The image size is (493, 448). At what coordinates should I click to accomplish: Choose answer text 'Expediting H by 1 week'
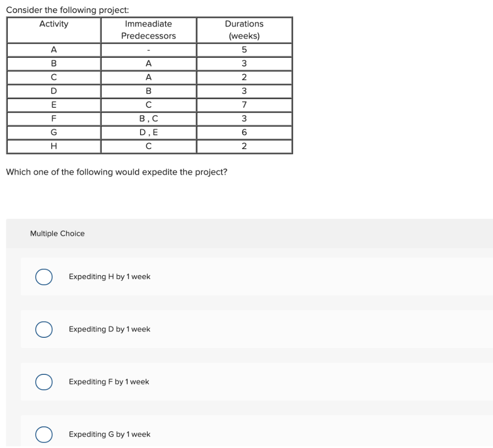(x=109, y=277)
